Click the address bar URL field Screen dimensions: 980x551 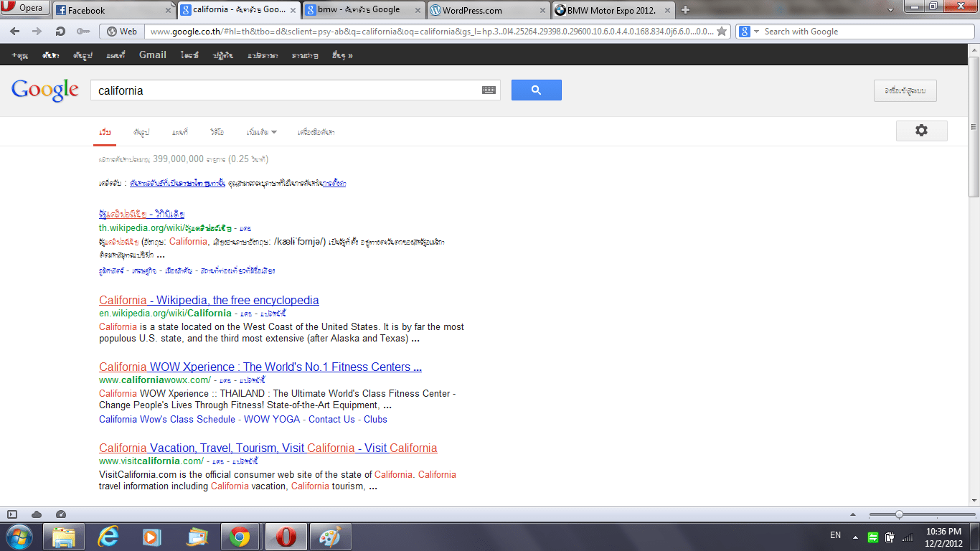tap(429, 32)
